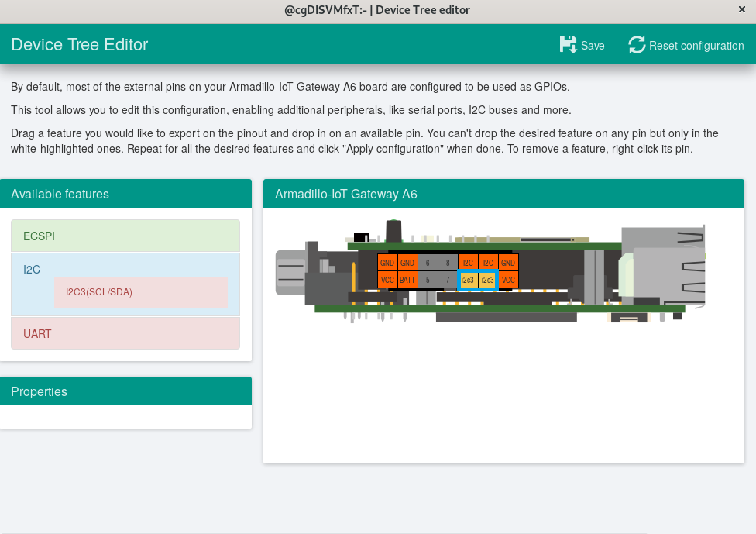756x534 pixels.
Task: Click pin 6 on the board pinout
Action: coord(428,263)
